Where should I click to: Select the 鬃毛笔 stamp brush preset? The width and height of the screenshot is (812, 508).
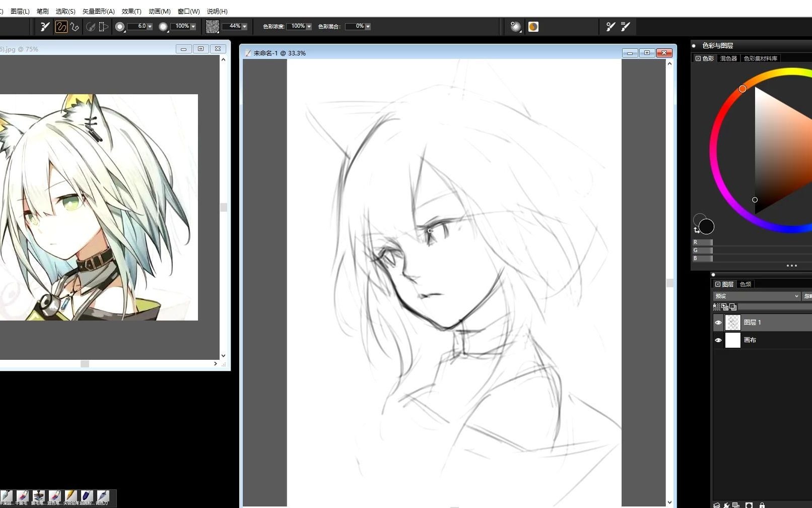click(38, 496)
